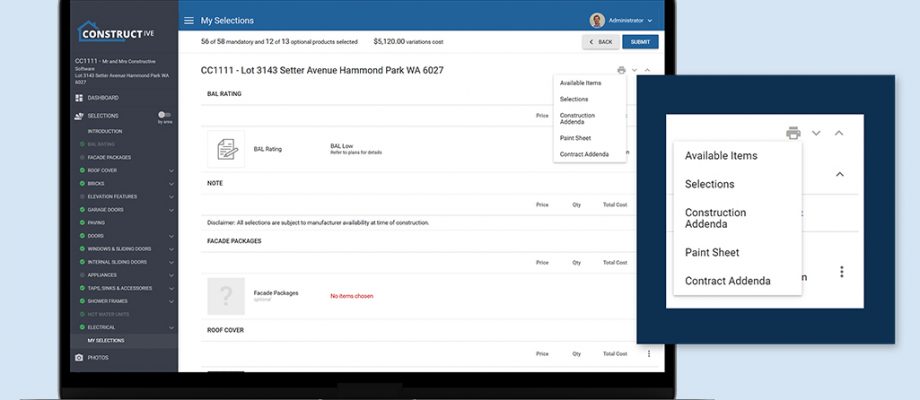This screenshot has width=920, height=400.
Task: Click the green dot beside Windows & Sliding Doors
Action: pyautogui.click(x=82, y=249)
